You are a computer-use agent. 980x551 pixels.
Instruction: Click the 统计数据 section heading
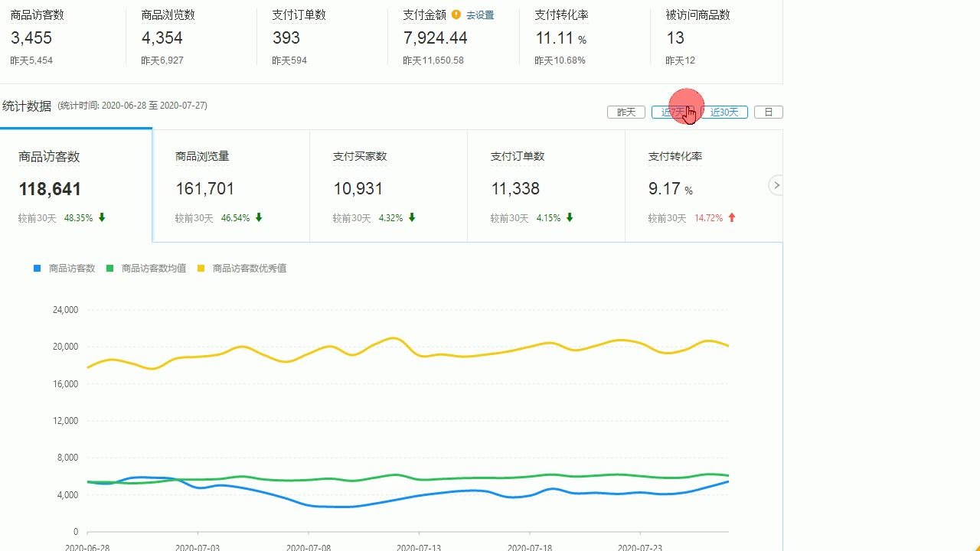[x=27, y=106]
